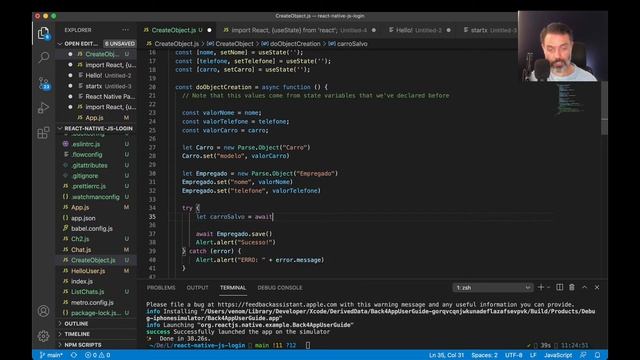Create a new terminal with plus icon
The image size is (640, 360).
pyautogui.click(x=541, y=287)
